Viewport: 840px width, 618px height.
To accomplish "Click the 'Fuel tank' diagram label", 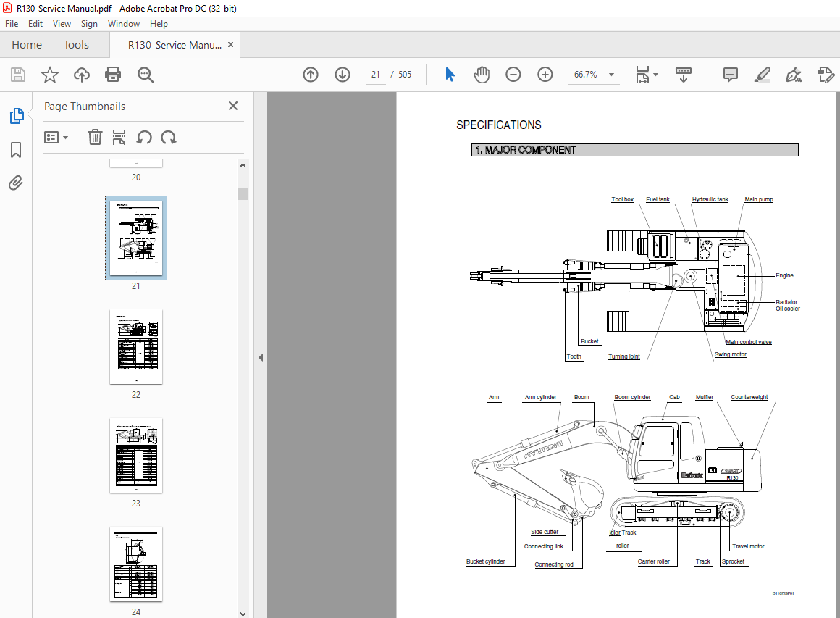I will [x=658, y=199].
